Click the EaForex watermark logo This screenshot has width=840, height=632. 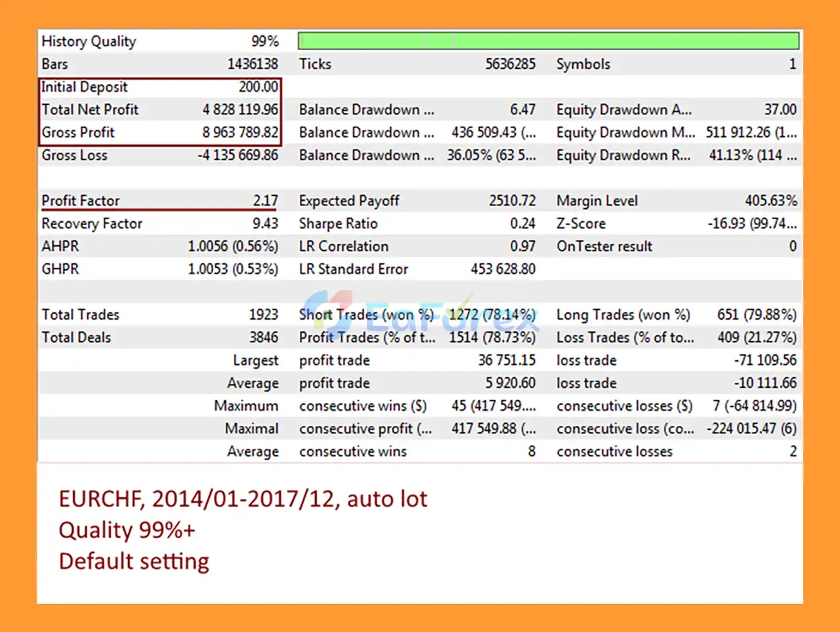coord(420,316)
